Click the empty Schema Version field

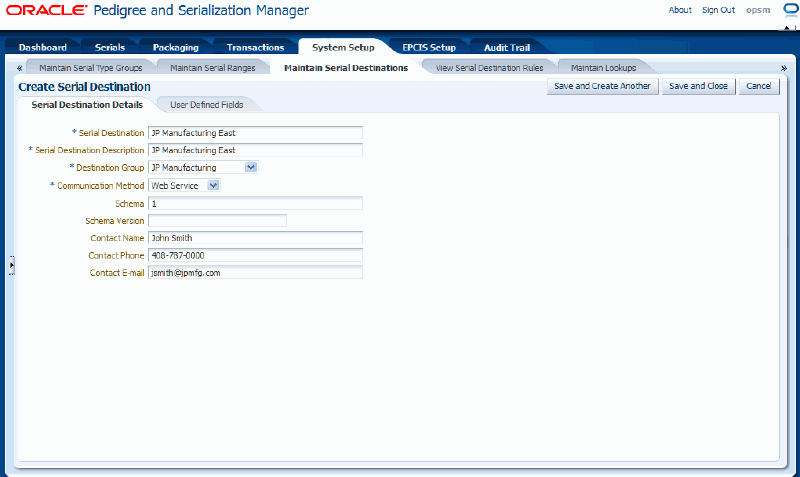[x=217, y=221]
